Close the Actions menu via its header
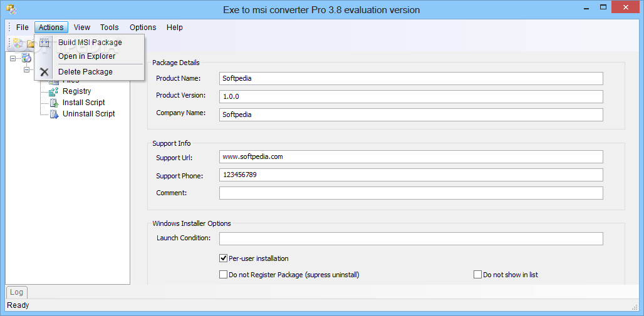 pos(51,28)
